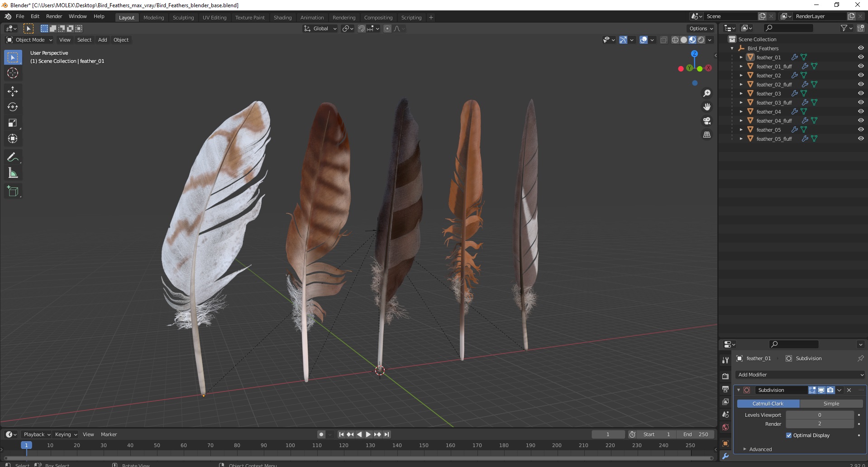Pick the Scale tool

click(x=13, y=123)
